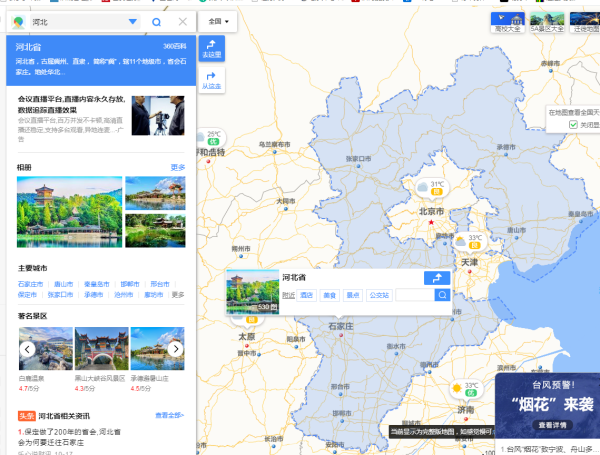Click the blue search magnifier icon
The width and height of the screenshot is (600, 455).
[157, 21]
